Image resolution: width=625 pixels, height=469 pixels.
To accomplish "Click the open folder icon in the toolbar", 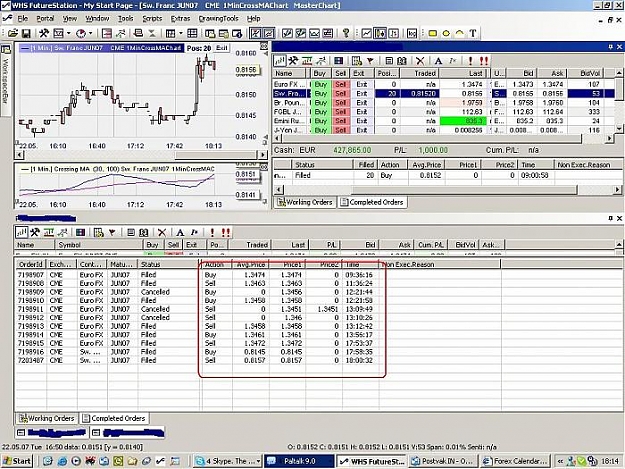I will [x=13, y=33].
